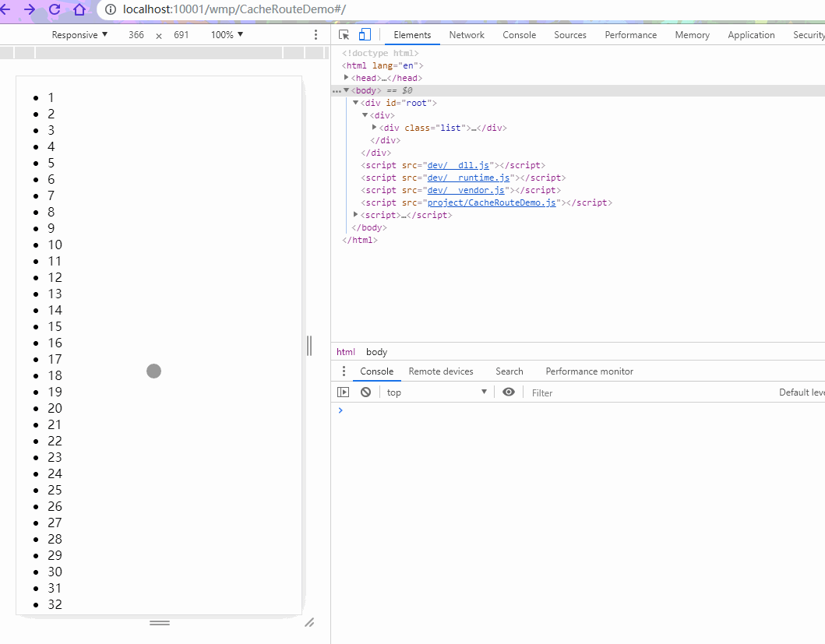Screen dimensions: 825x644
Task: Clear the console
Action: (365, 392)
